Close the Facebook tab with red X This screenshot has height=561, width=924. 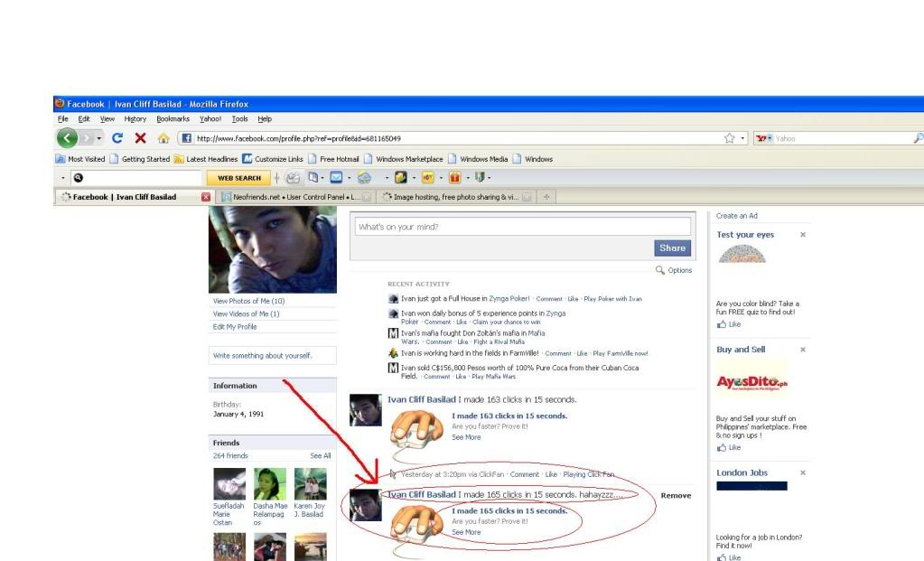coord(205,196)
